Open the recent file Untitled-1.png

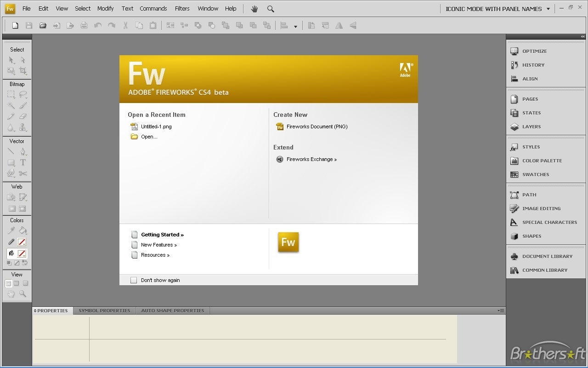point(151,126)
